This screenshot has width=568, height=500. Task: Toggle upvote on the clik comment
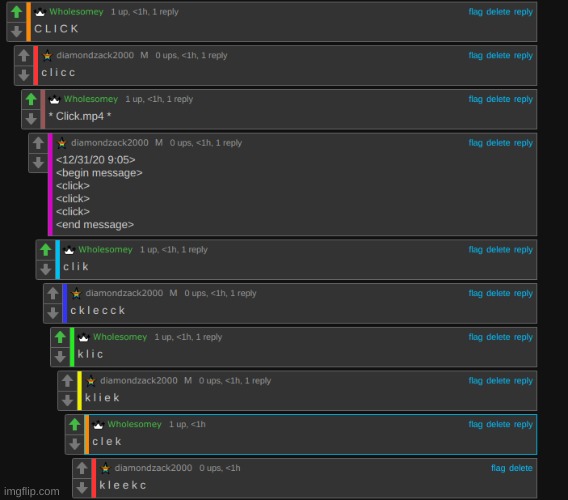pyautogui.click(x=46, y=250)
